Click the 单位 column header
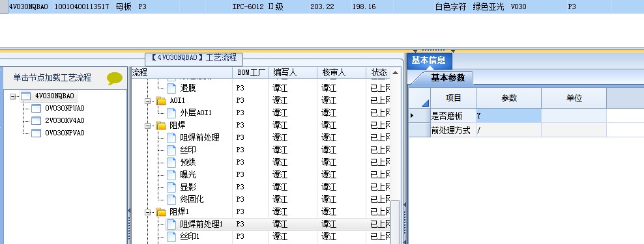644x244 pixels. (574, 98)
